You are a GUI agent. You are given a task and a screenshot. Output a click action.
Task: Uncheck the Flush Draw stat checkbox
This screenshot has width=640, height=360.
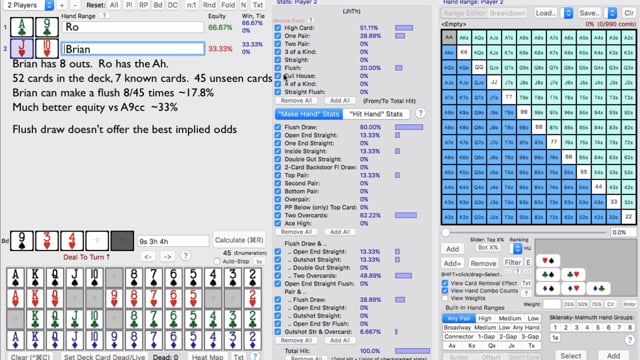point(278,127)
